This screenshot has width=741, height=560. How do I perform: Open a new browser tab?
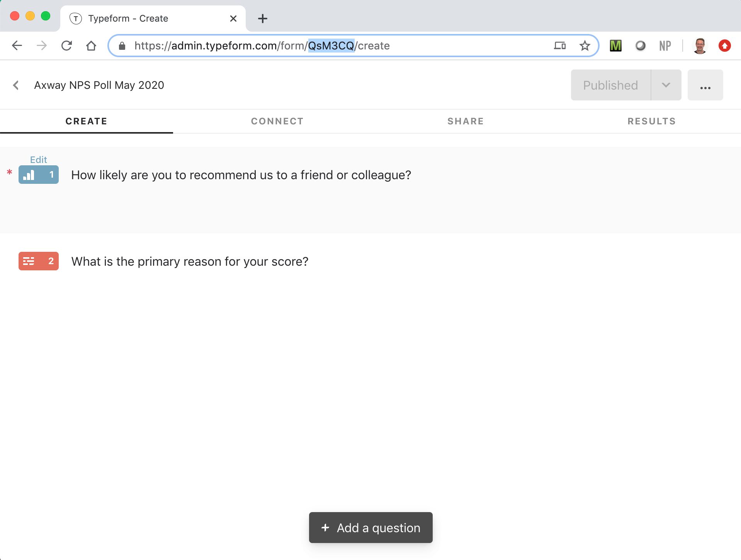[263, 18]
